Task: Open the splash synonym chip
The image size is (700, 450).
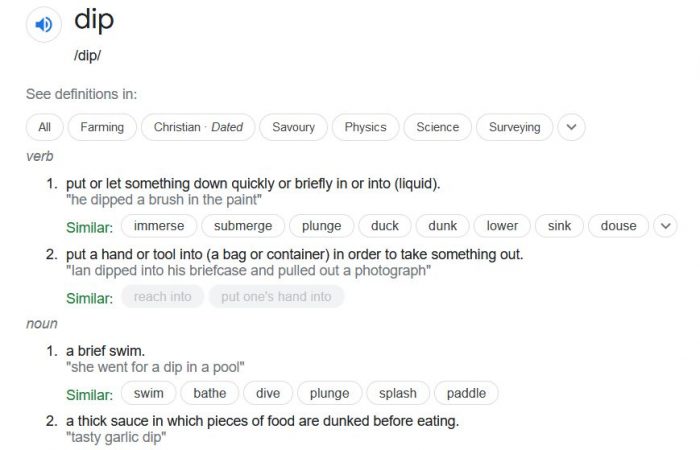Action: coord(397,393)
